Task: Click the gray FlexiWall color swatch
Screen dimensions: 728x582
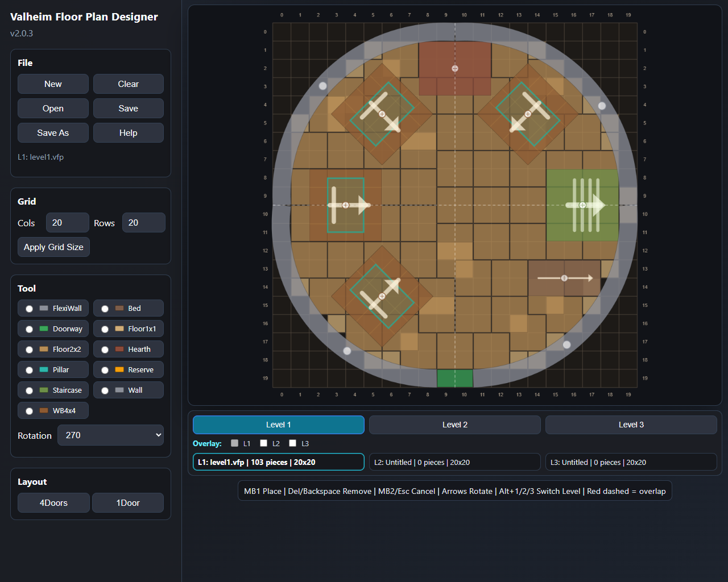Action: click(x=44, y=308)
